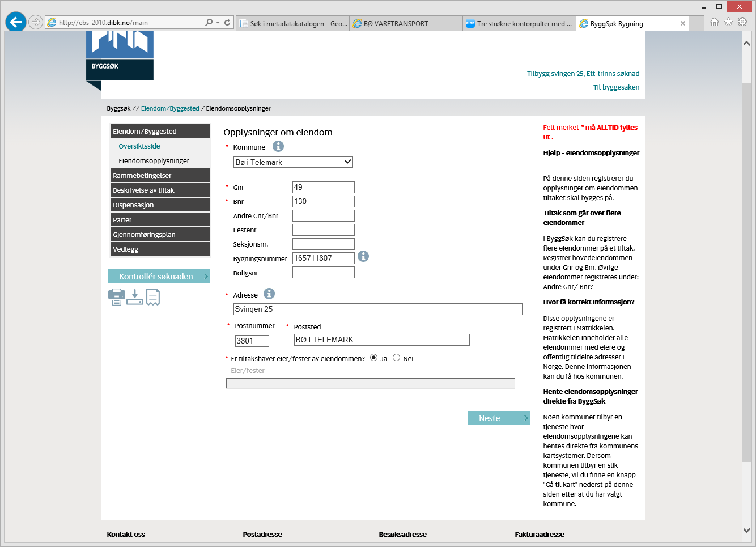
Task: Open the browser Tools gear icon
Action: (742, 22)
